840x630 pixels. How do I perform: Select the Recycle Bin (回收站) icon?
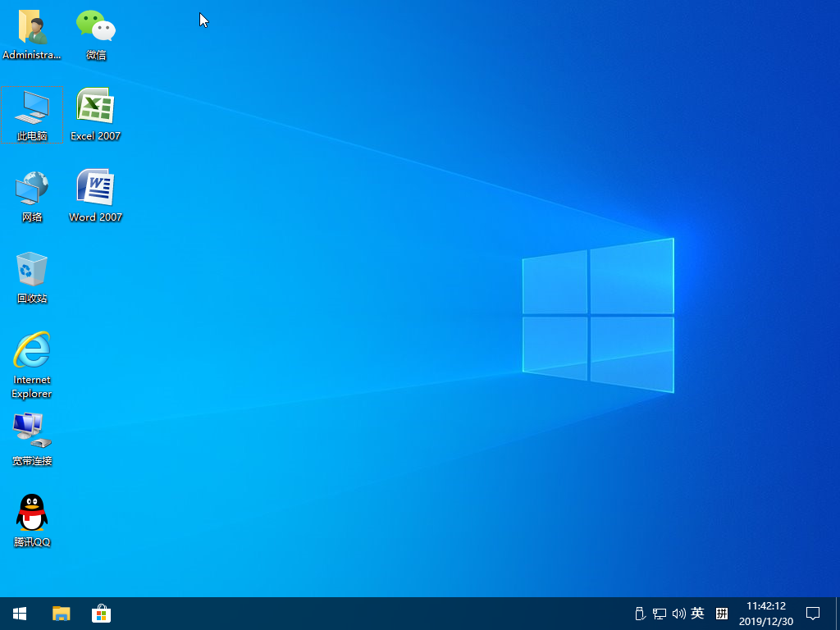32,277
